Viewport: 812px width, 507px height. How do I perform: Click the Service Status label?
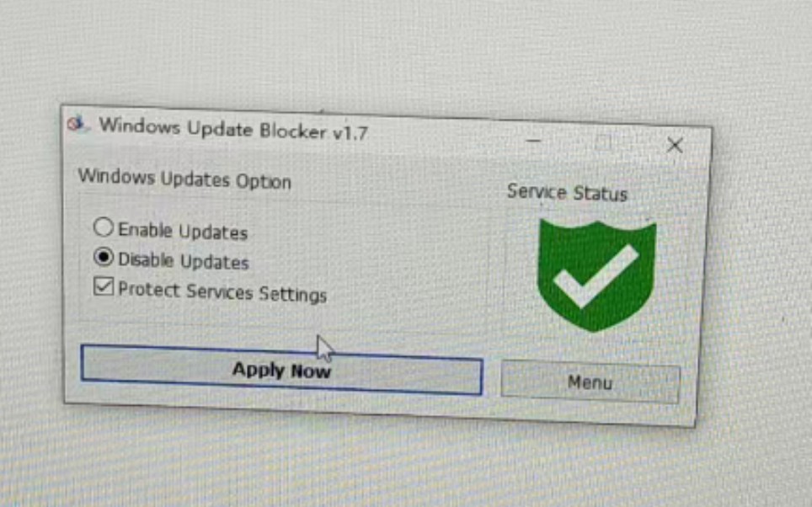567,193
